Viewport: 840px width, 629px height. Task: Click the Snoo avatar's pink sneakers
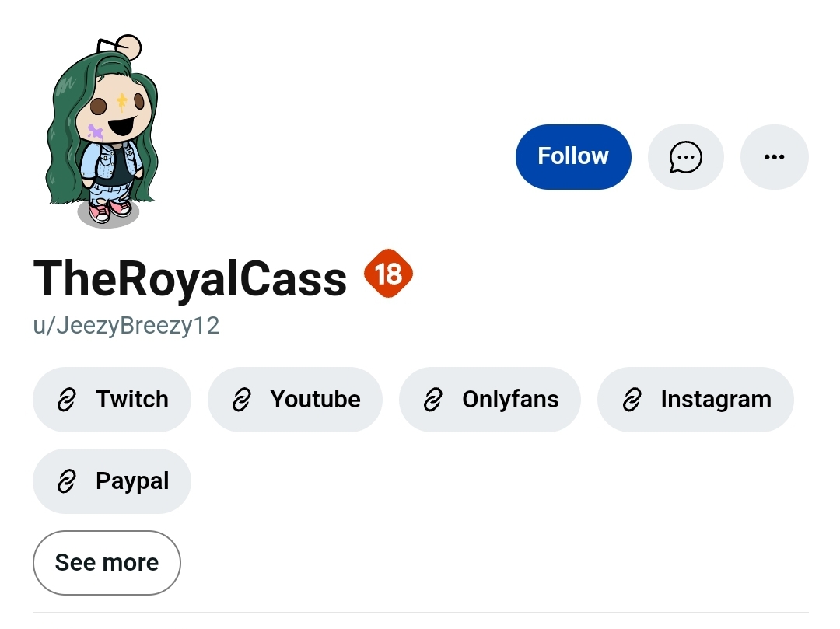(109, 210)
